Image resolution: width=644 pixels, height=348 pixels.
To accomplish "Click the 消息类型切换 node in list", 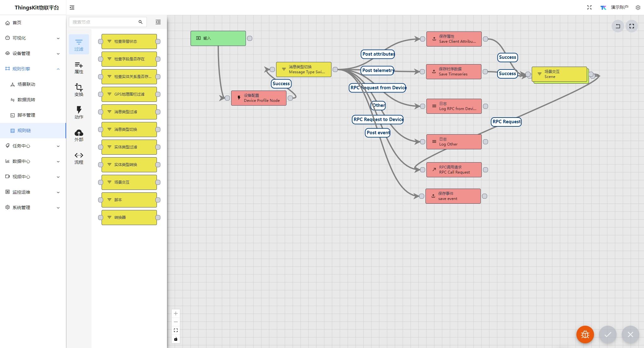I will [x=128, y=130].
